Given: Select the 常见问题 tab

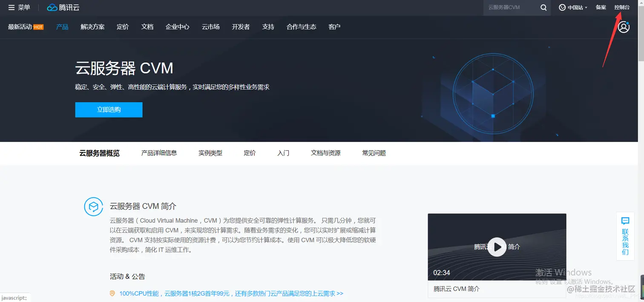Looking at the screenshot, I should point(374,153).
